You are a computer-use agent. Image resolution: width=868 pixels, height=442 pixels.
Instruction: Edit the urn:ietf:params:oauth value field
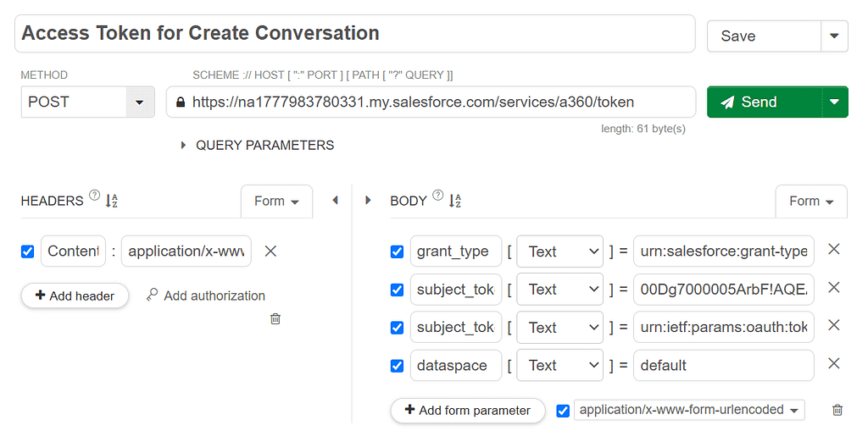point(724,328)
